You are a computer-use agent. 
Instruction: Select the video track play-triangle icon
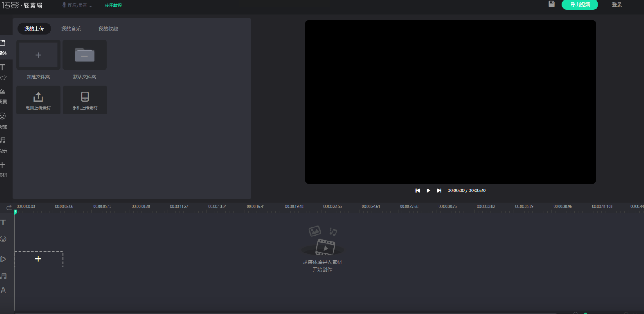[x=3, y=259]
